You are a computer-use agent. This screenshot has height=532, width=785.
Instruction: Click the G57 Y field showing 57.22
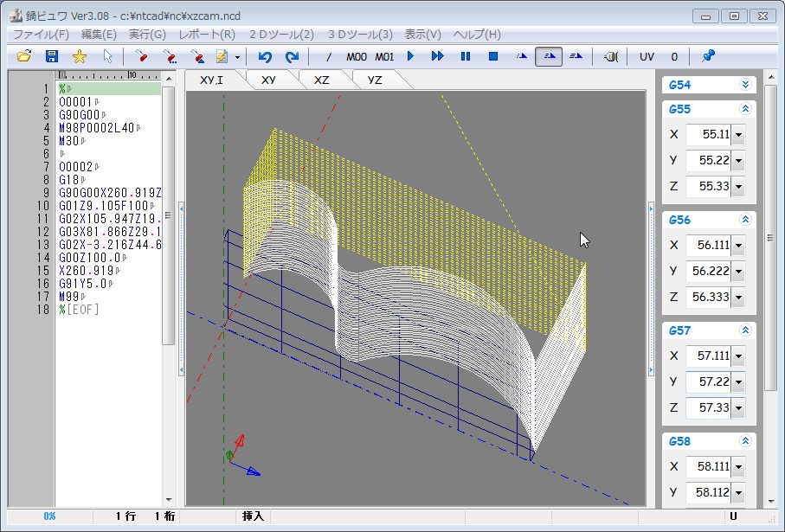coord(708,381)
